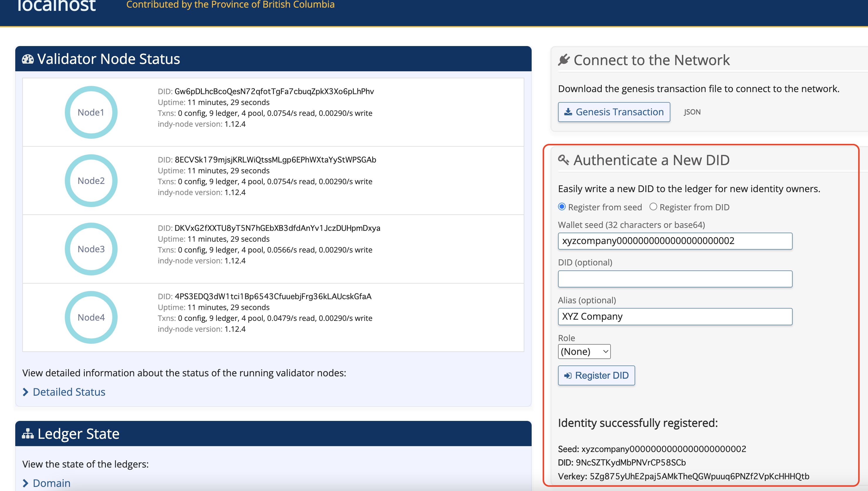The image size is (868, 491).
Task: Click the Node2 indy-node version 1.12.4 text
Action: coord(201,192)
